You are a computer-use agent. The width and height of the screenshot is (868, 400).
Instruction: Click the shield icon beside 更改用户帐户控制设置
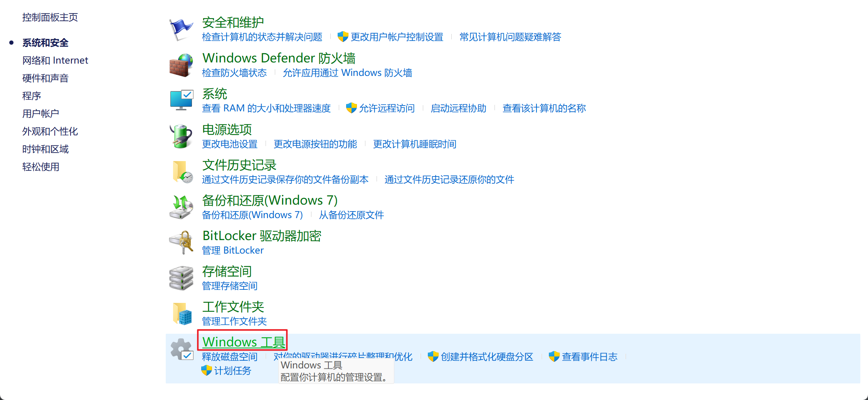tap(343, 37)
